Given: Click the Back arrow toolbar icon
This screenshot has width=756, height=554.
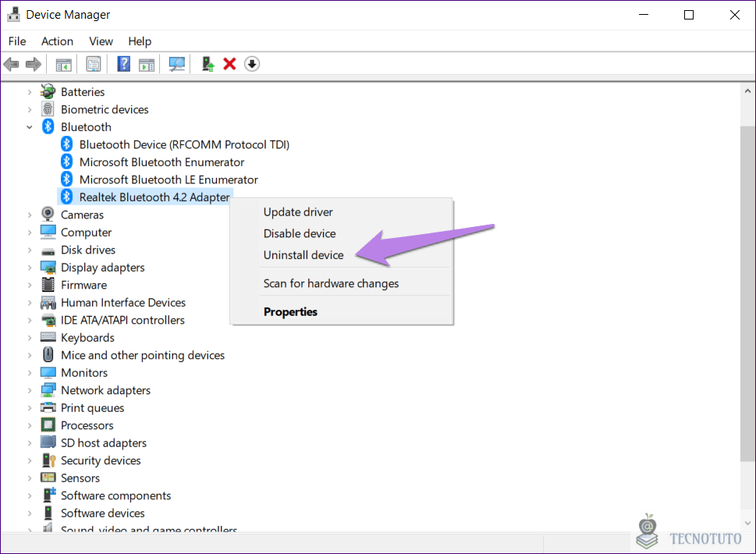Looking at the screenshot, I should pos(11,64).
